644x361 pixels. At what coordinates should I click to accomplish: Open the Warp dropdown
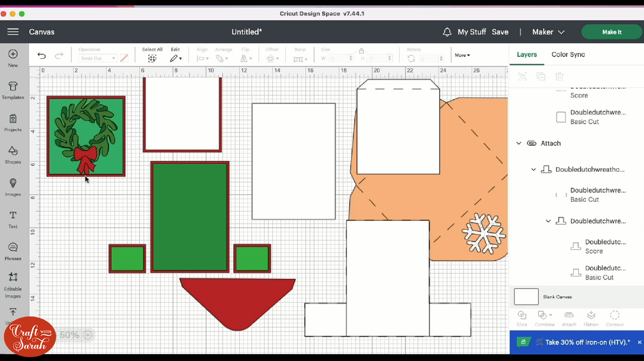[x=300, y=59]
